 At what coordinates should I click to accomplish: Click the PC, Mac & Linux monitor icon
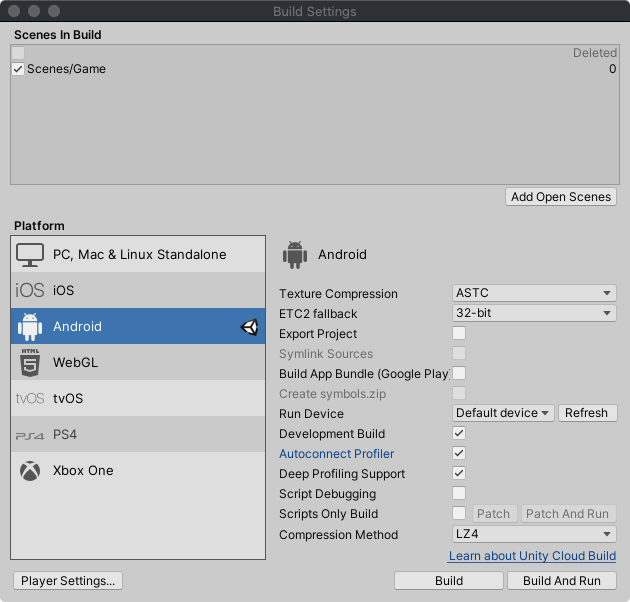point(30,255)
